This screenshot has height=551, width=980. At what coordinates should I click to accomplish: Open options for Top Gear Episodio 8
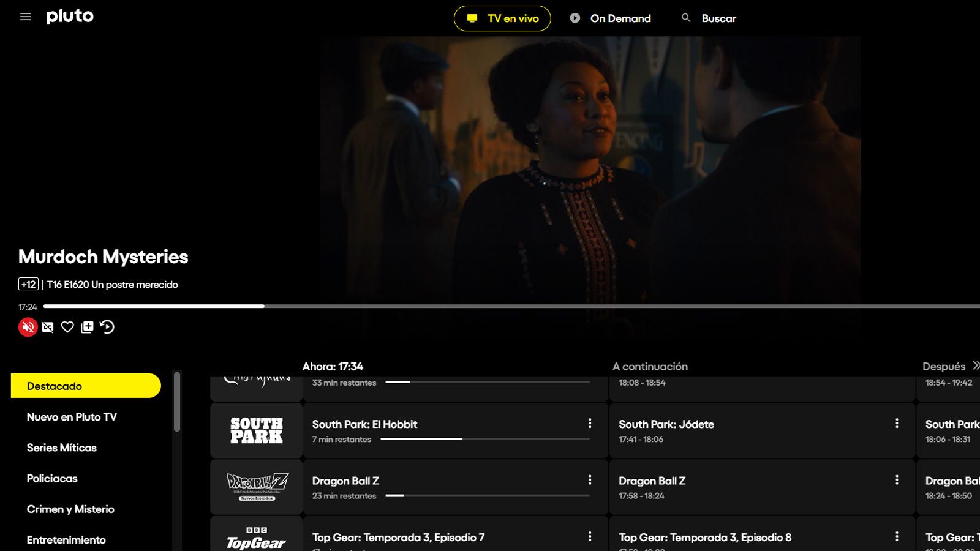(x=897, y=536)
